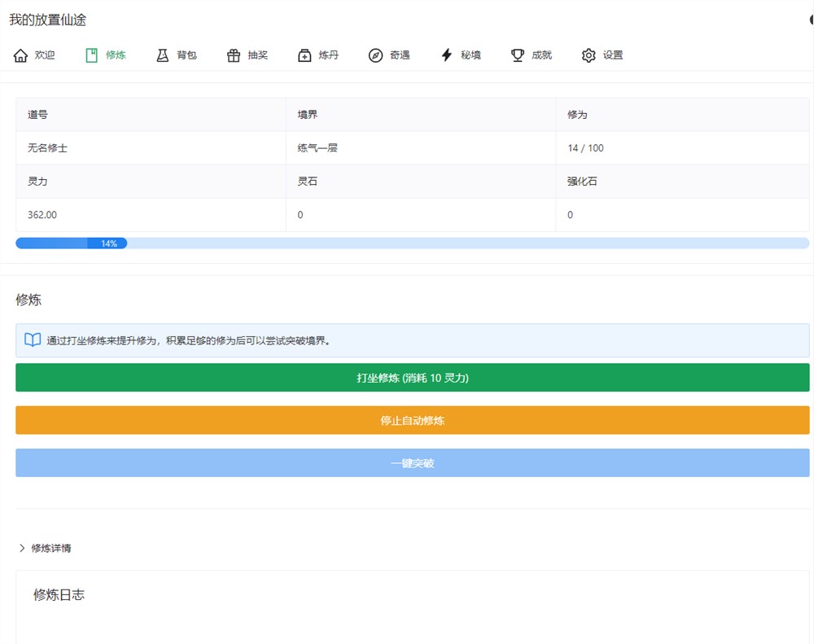
Task: Switch to the 成就 tab label
Action: click(541, 55)
